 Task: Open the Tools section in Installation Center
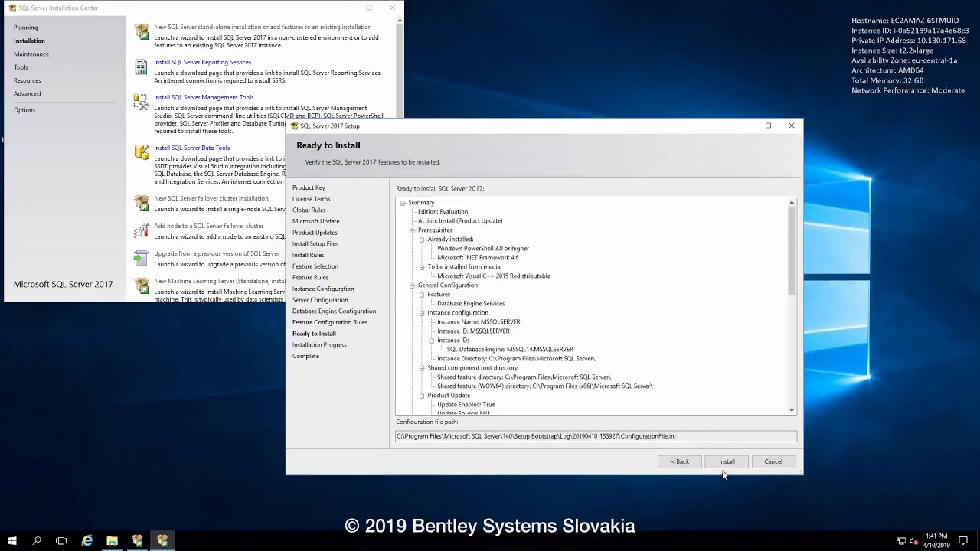(x=21, y=67)
